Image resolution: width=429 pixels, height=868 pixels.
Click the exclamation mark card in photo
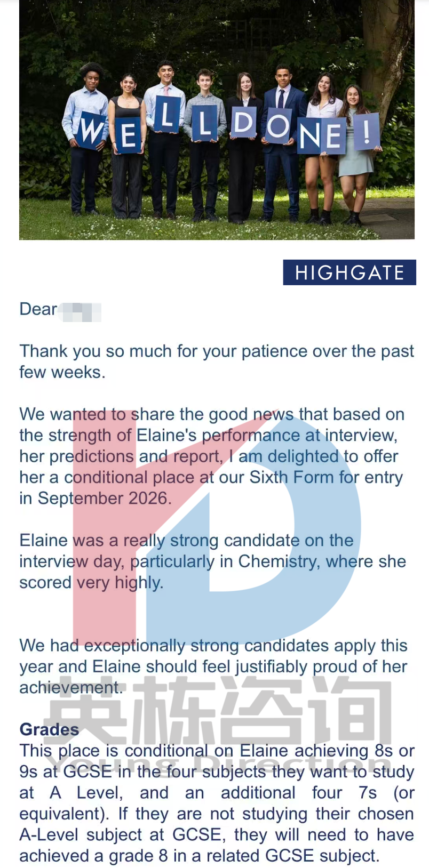366,131
